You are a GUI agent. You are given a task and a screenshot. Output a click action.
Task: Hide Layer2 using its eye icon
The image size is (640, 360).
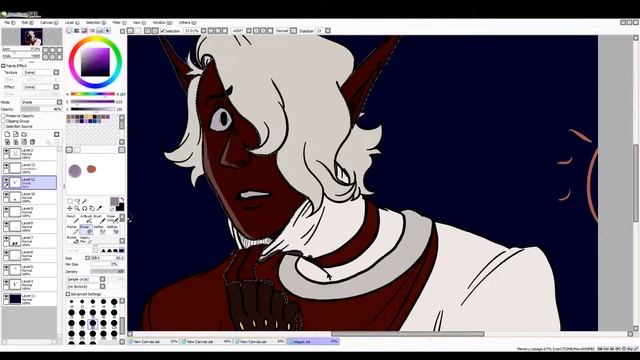pos(6,151)
